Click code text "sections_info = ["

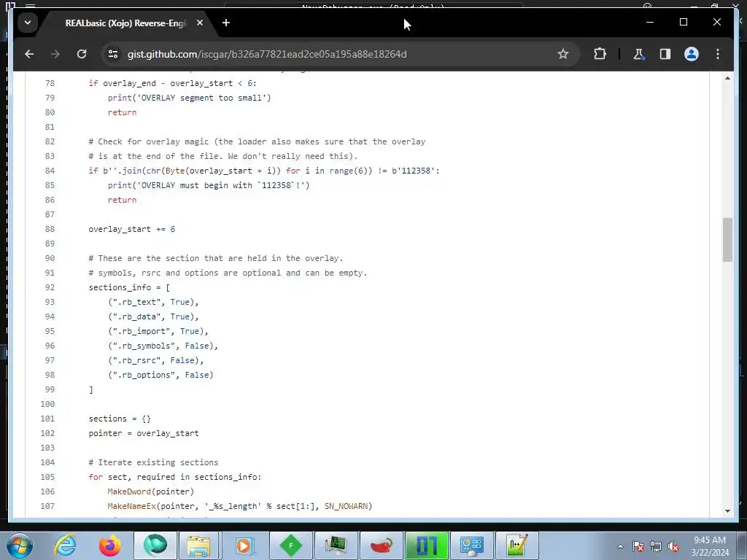[x=129, y=287]
